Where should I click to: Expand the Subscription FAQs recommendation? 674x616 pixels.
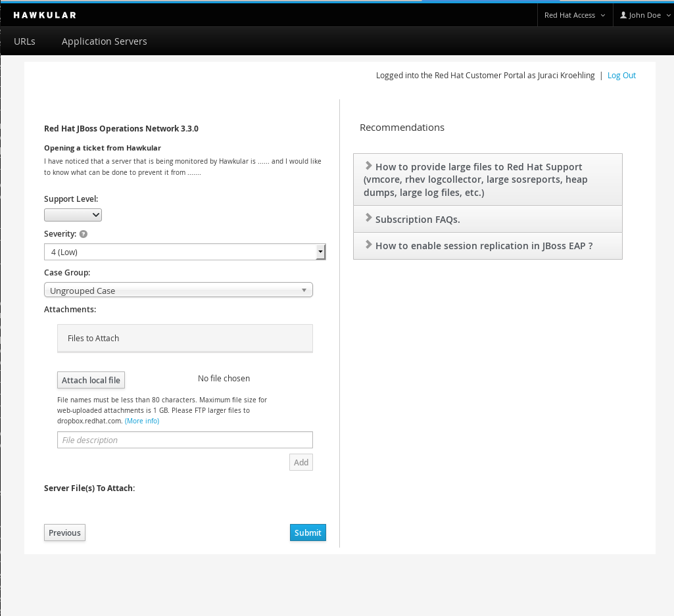(x=487, y=219)
